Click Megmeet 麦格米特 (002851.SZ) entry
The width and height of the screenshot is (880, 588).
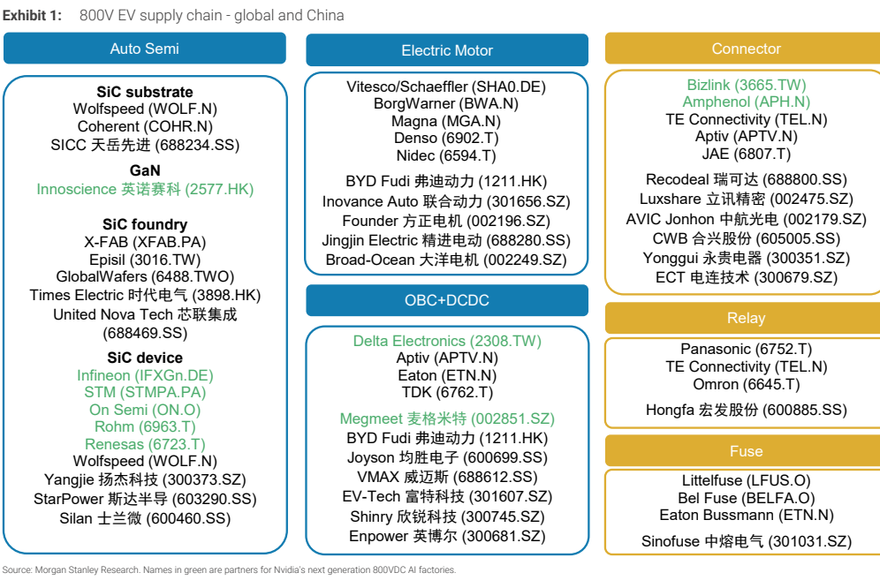447,418
